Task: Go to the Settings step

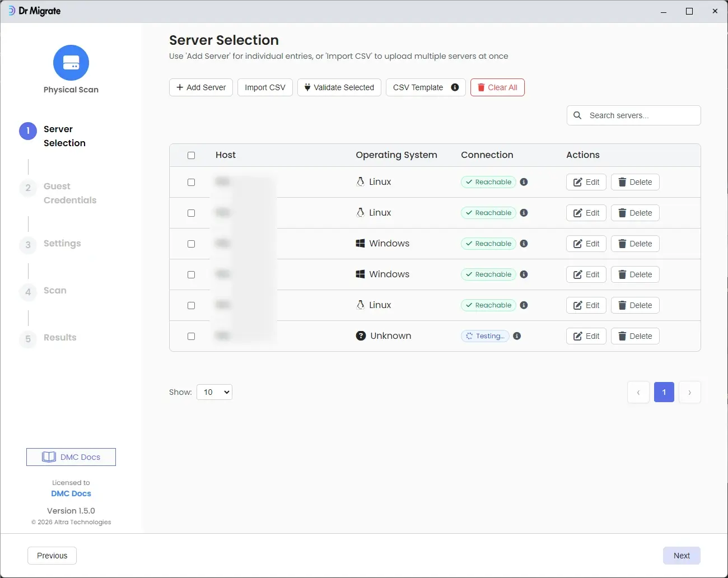Action: pos(50,244)
